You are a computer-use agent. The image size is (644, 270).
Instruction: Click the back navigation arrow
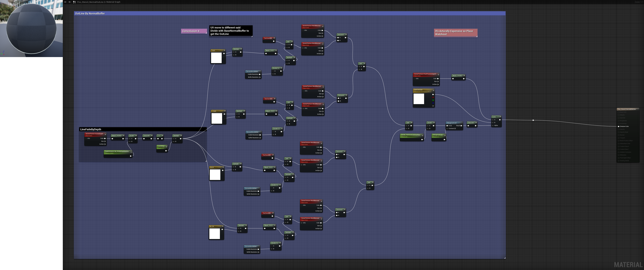coord(65,2)
